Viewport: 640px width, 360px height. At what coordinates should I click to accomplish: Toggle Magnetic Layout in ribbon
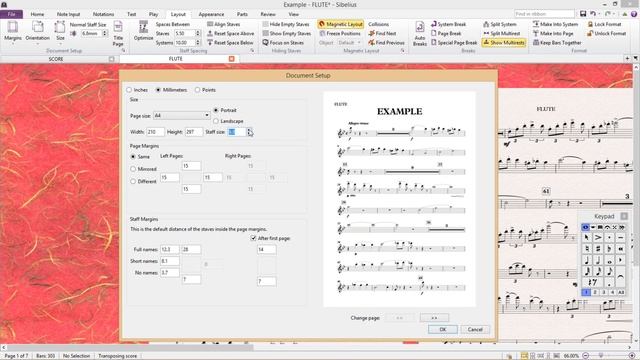pyautogui.click(x=340, y=24)
